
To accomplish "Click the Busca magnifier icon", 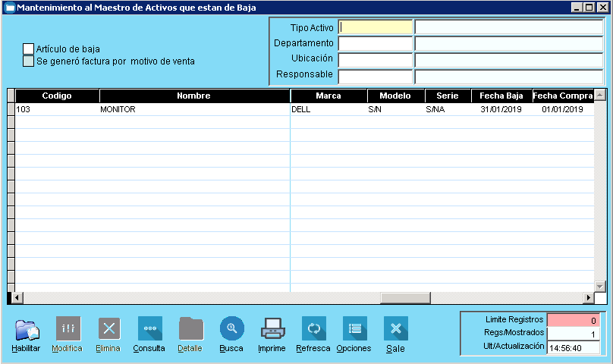I will click(231, 329).
